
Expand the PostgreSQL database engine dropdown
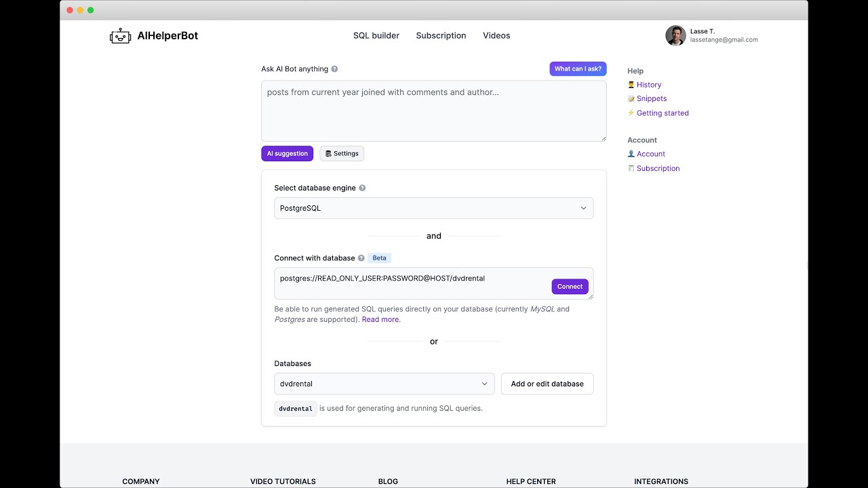[434, 208]
